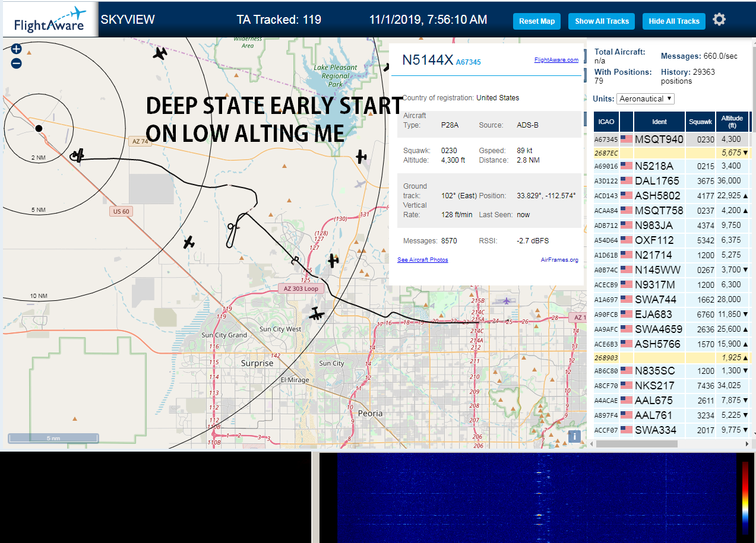Select the N145WW table row
756x543 pixels.
(672, 270)
